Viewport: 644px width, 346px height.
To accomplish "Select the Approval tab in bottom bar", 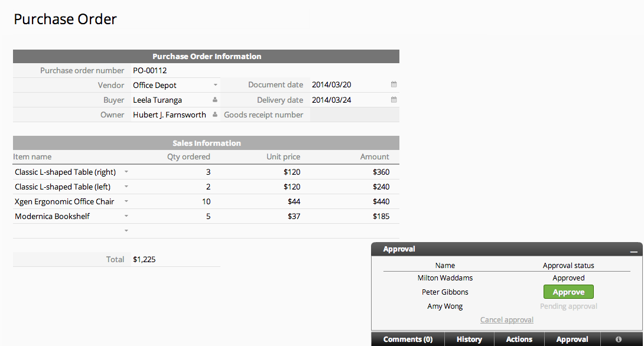I will [x=572, y=340].
